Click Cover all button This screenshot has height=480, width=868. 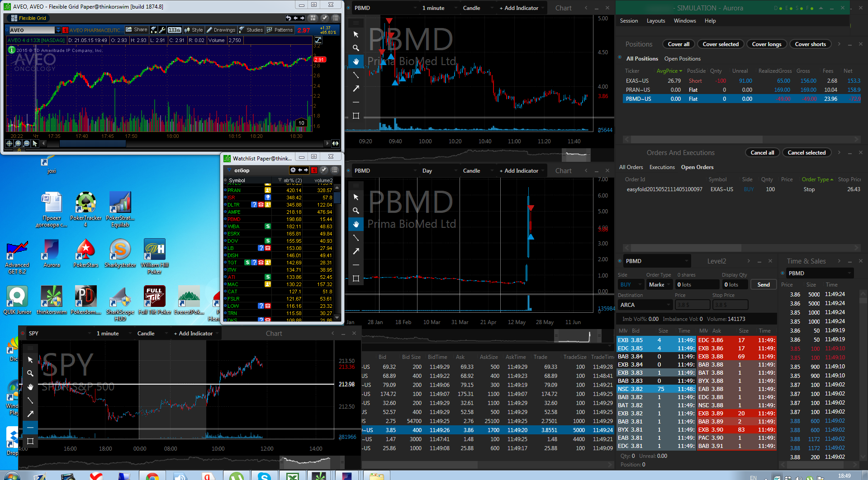pos(678,44)
